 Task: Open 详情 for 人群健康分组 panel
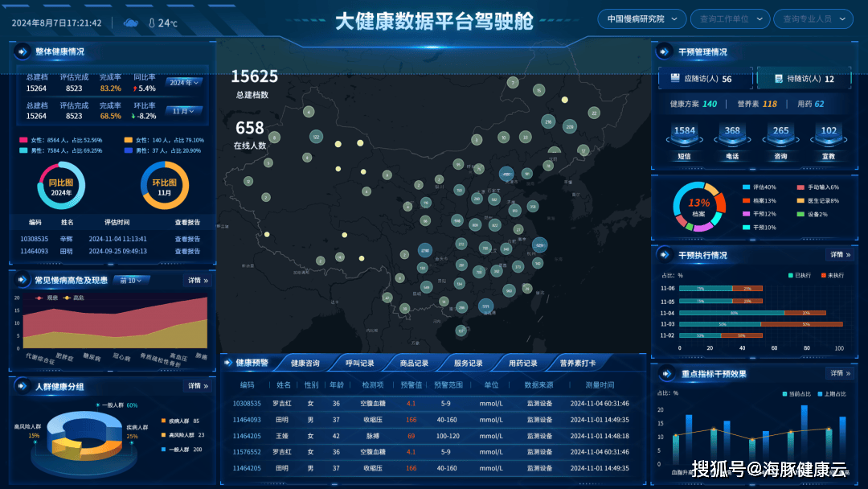click(x=198, y=386)
